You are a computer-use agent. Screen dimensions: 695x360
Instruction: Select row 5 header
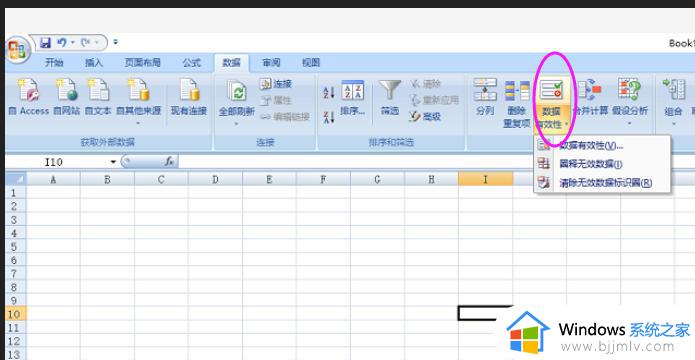click(16, 246)
